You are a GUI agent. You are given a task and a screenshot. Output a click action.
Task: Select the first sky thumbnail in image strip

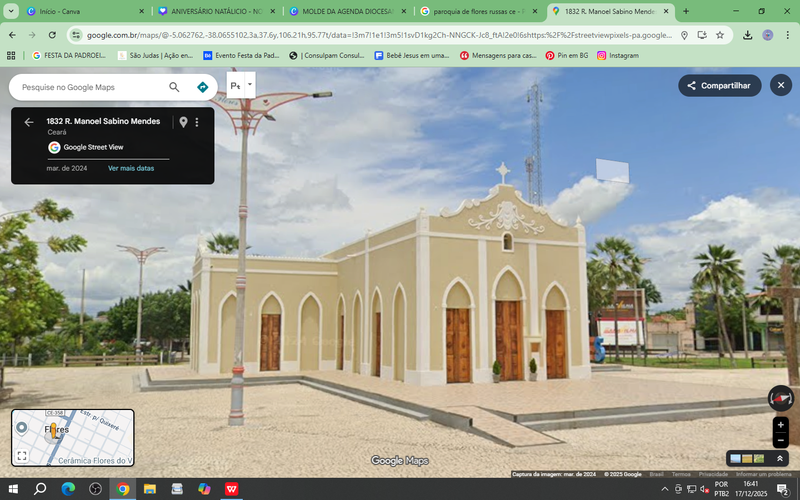tap(735, 459)
